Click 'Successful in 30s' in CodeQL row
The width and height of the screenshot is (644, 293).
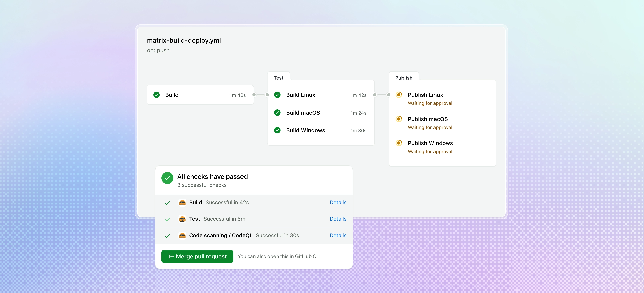tap(277, 235)
